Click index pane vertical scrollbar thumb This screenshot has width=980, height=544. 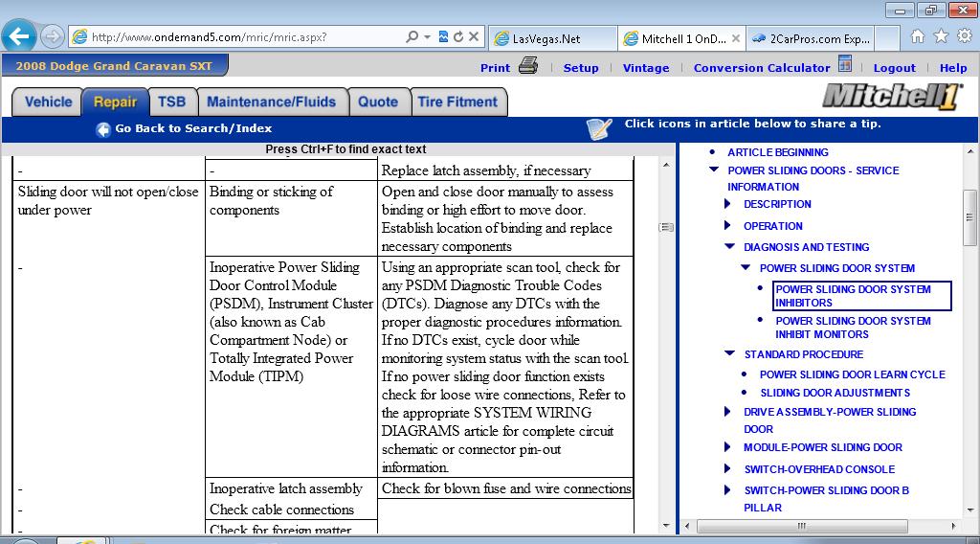[x=970, y=217]
